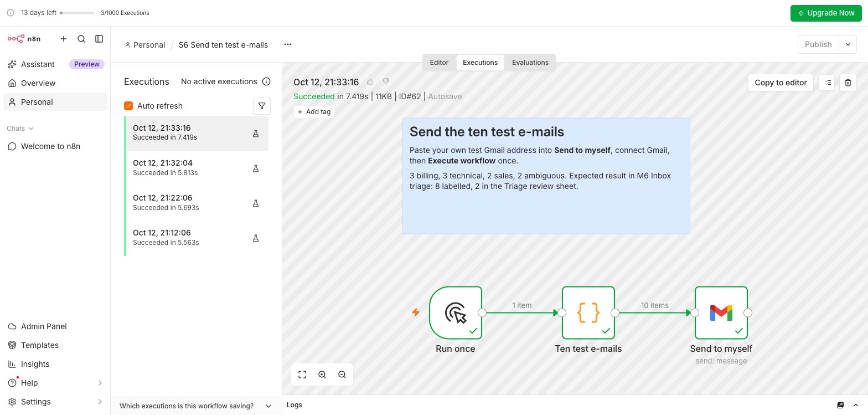Select the Ten test e-mails code node
Screen dimensions: 868x415
588,312
